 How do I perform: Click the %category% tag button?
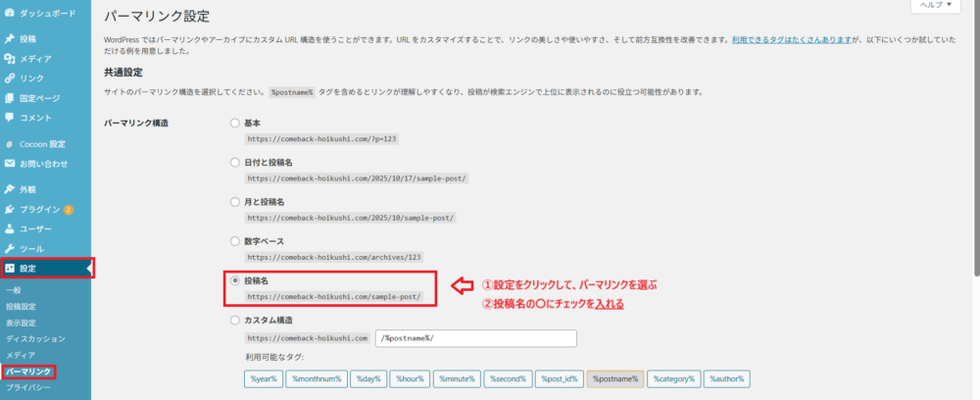point(672,378)
